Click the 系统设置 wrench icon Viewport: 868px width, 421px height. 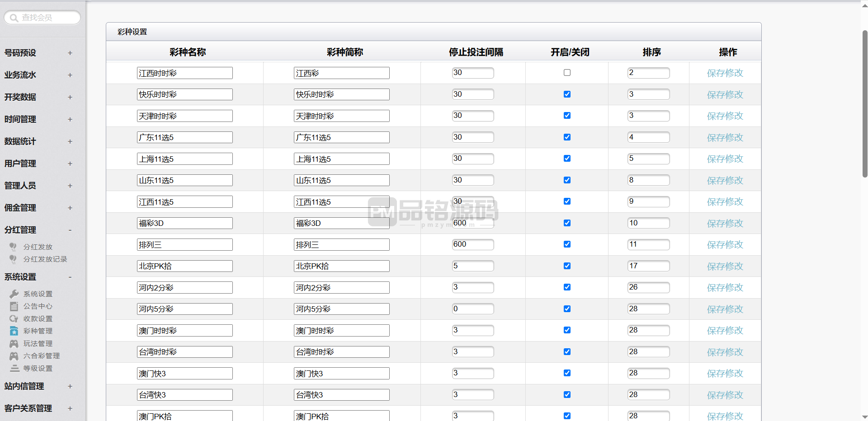(14, 294)
